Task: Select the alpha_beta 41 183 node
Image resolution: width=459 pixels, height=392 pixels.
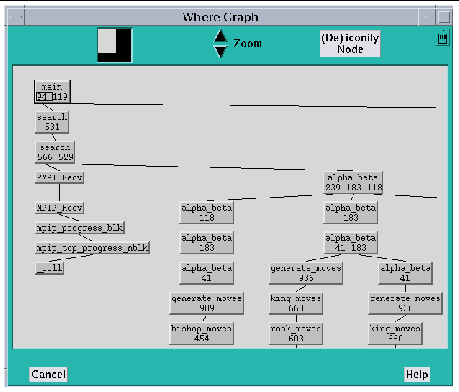Action: tap(350, 242)
